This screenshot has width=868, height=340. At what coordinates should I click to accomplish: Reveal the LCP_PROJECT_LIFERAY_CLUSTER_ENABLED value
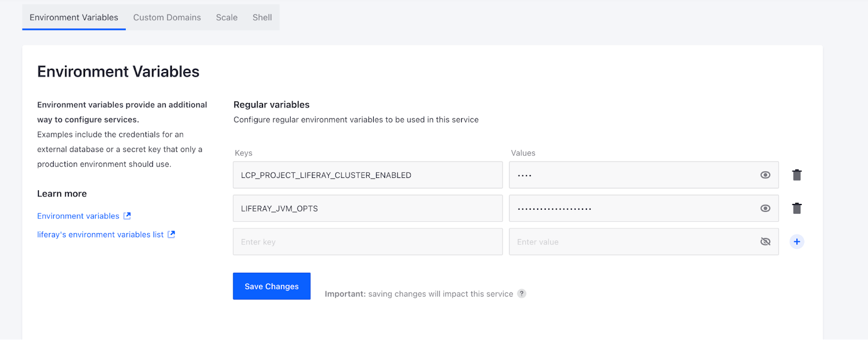765,175
